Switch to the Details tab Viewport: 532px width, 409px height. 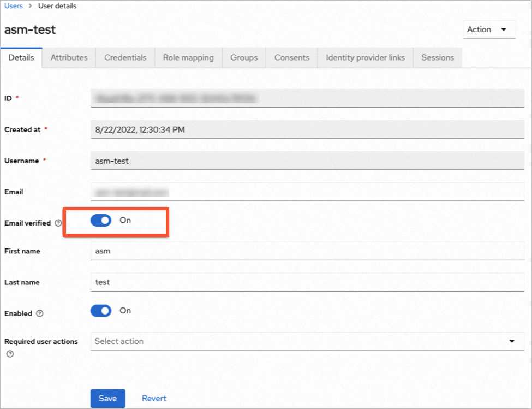(x=21, y=58)
